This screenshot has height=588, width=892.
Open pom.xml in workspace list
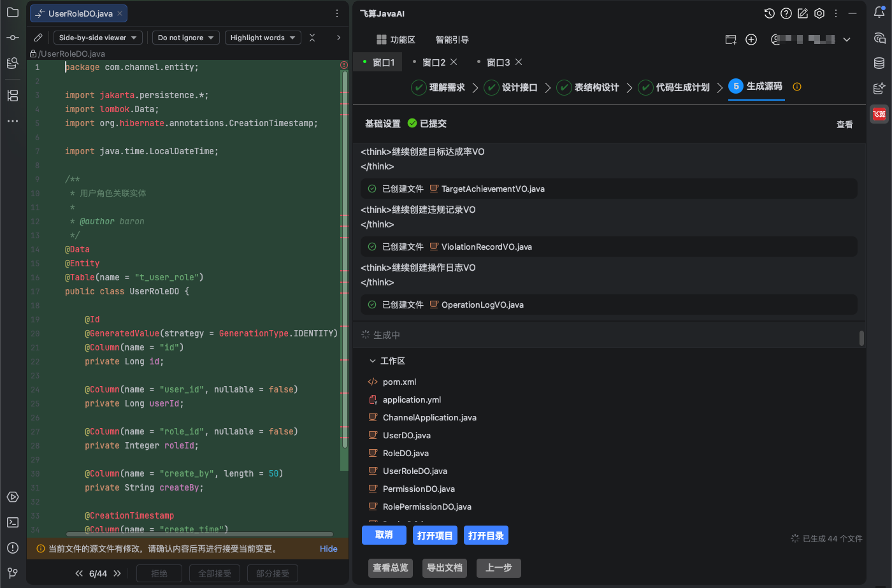(x=399, y=382)
